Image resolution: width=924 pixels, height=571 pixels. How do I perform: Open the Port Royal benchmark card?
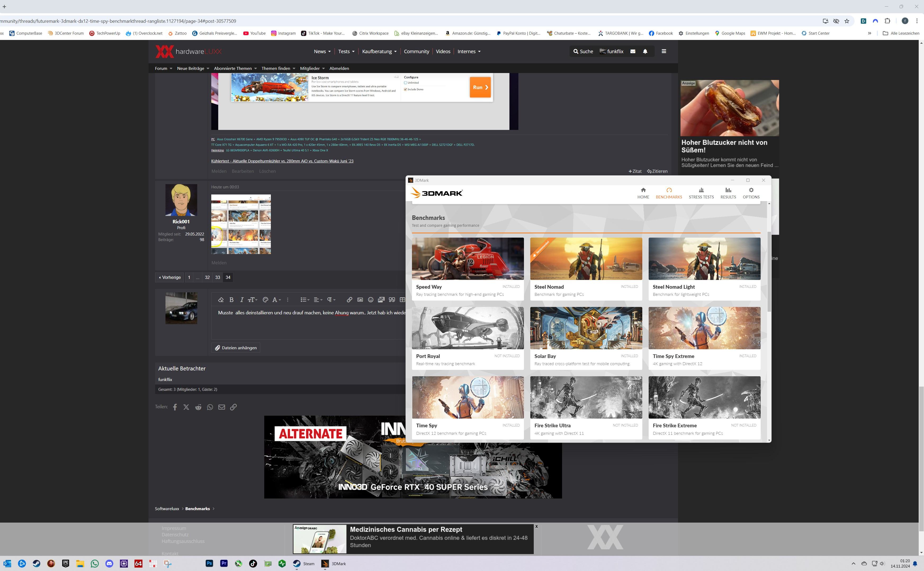pos(468,338)
